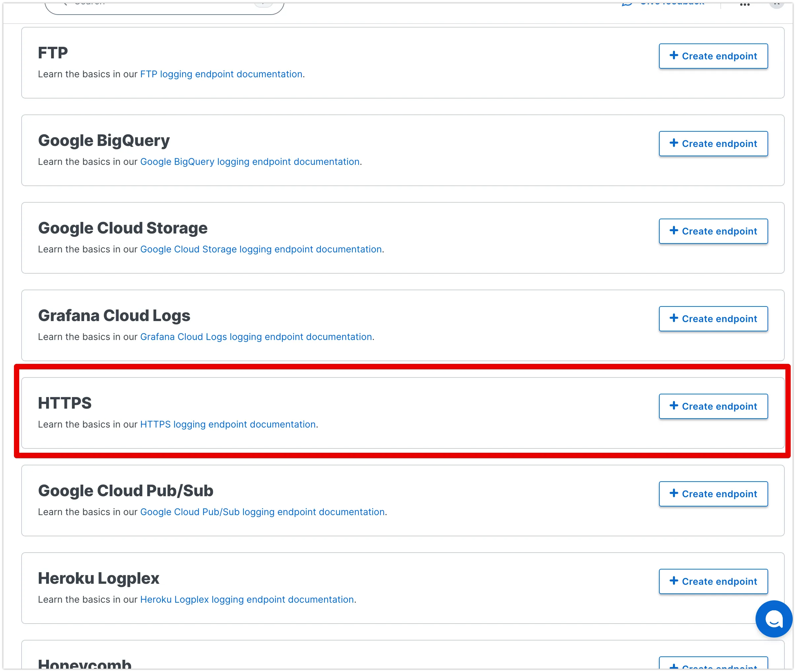Open FTP logging endpoint documentation
796x672 pixels.
[221, 74]
